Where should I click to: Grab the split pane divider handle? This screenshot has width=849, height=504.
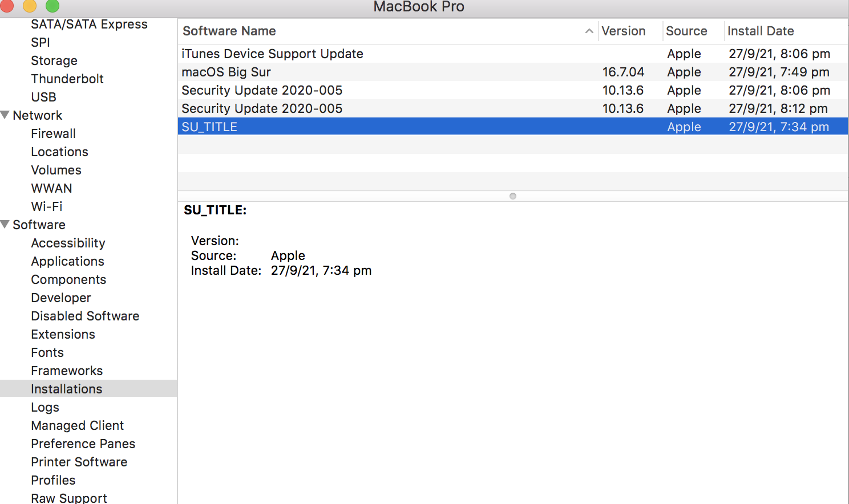click(x=513, y=196)
